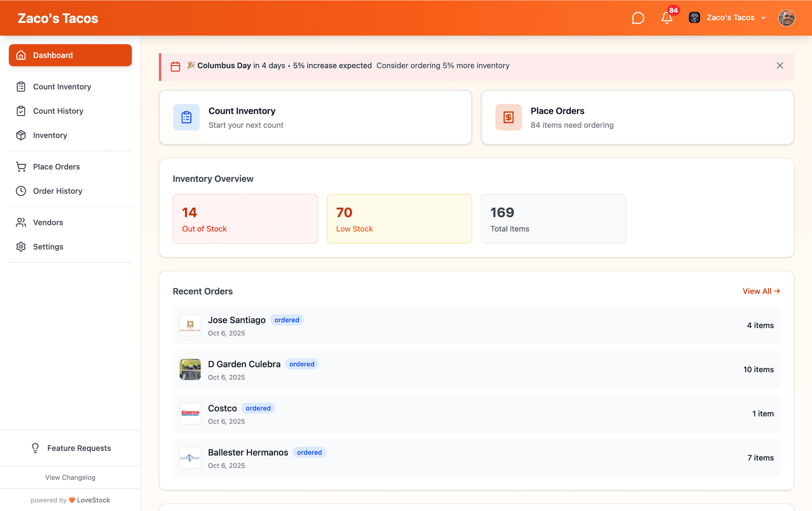Screen dimensions: 812x511
Task: Click the blue Count Inventory clipboard icon
Action: click(187, 117)
